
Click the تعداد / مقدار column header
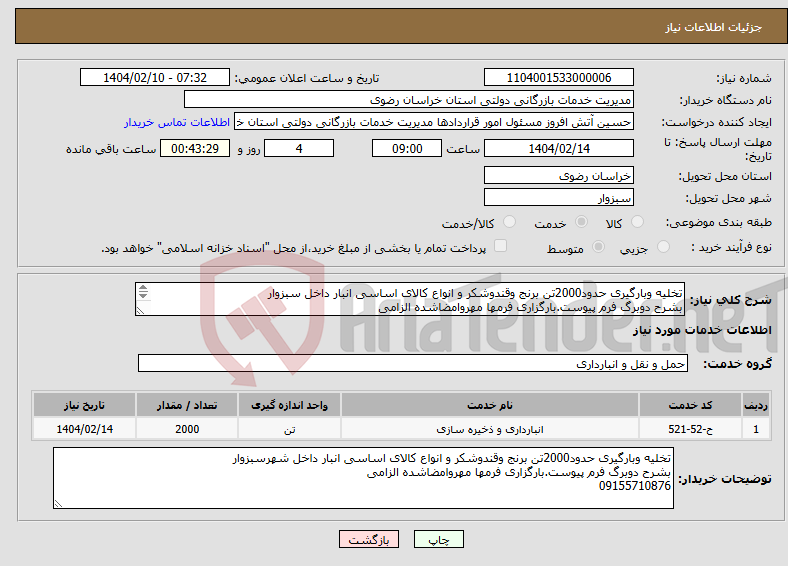coord(187,405)
